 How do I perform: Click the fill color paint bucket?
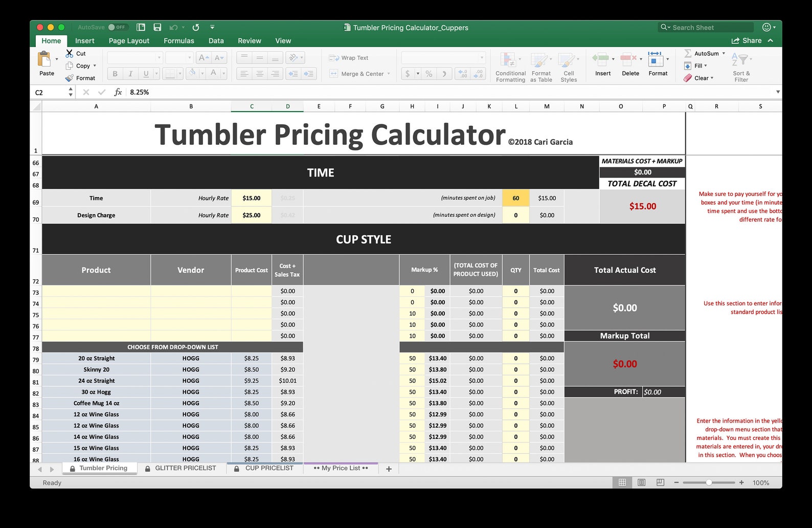(192, 74)
